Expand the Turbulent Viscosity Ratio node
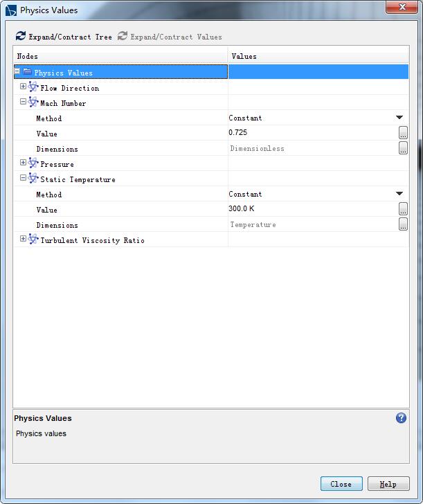Viewport: 423px width, 504px height. pos(23,240)
